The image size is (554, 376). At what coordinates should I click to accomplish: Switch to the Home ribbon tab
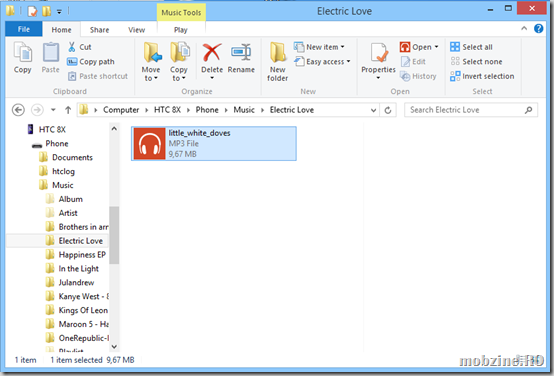coord(61,30)
